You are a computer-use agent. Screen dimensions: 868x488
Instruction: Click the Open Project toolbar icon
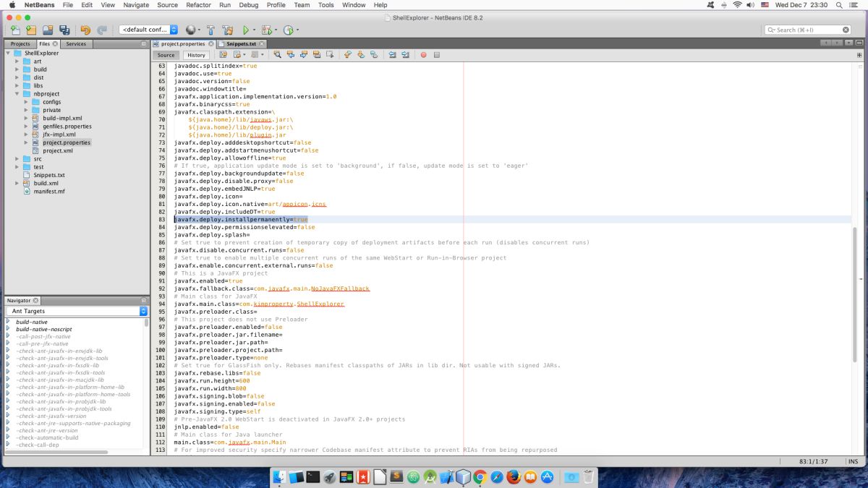pos(48,30)
